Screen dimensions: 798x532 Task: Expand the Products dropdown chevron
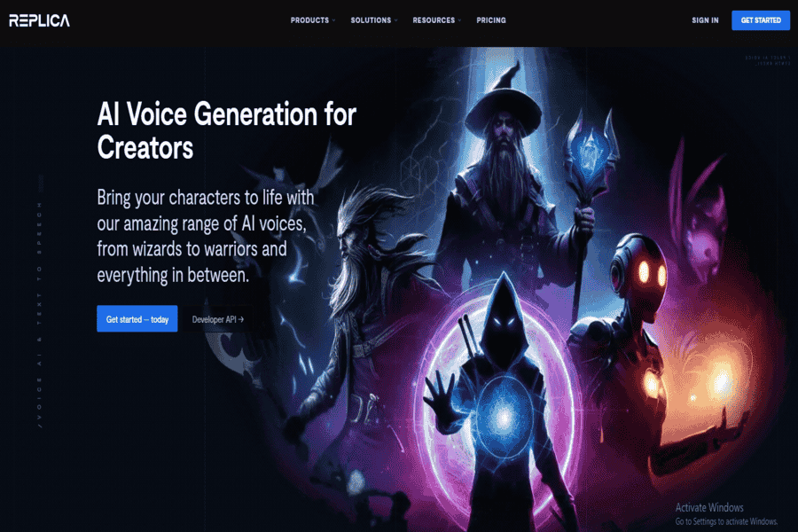coord(334,20)
